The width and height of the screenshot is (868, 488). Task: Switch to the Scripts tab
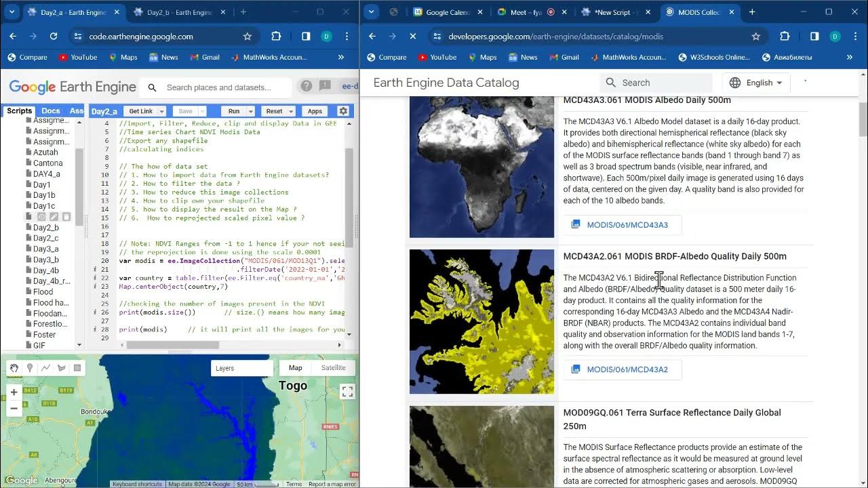[19, 111]
